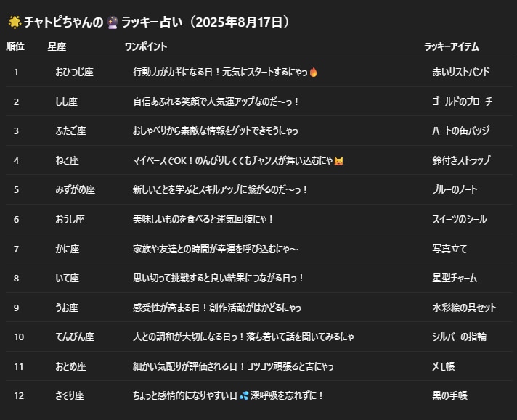Click the ラッキーアイテム column header

point(451,46)
